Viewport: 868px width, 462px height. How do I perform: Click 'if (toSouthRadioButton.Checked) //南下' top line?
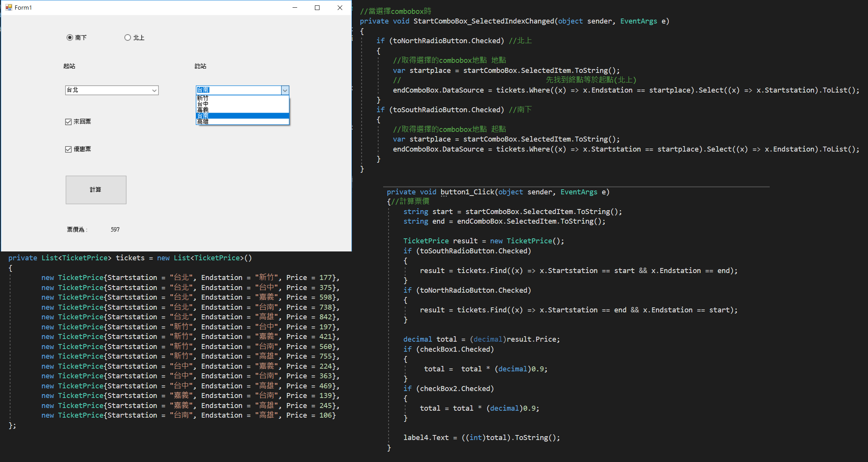point(454,110)
